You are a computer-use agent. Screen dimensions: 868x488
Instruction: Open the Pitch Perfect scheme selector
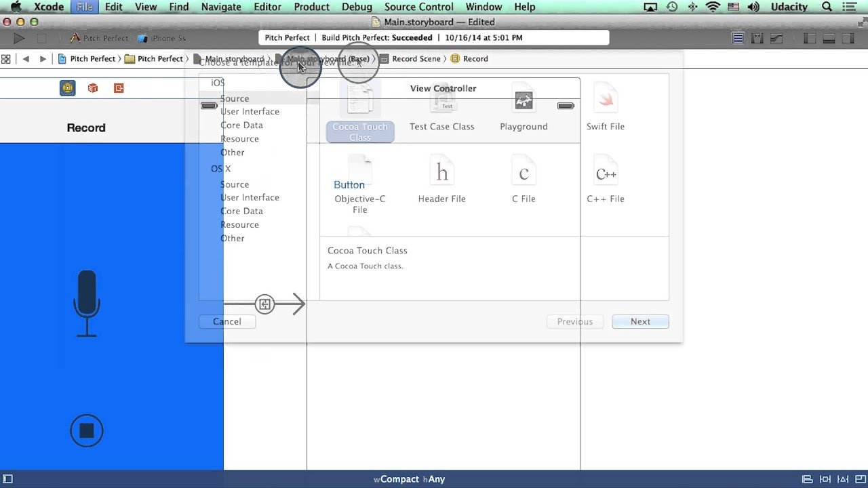(x=99, y=39)
